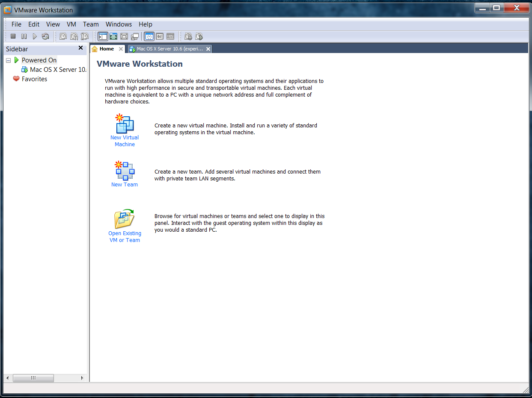Open the Edit menu
532x398 pixels.
tap(34, 24)
